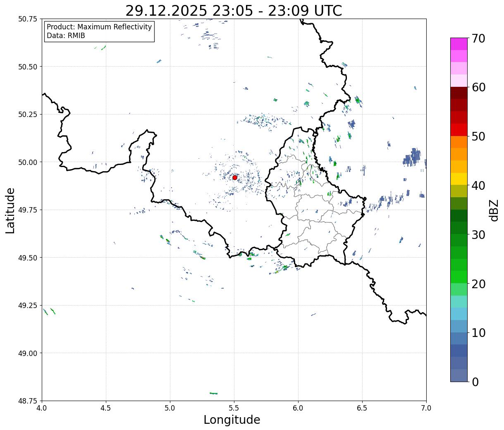Click the 'Data: RMIB' text

coord(66,36)
